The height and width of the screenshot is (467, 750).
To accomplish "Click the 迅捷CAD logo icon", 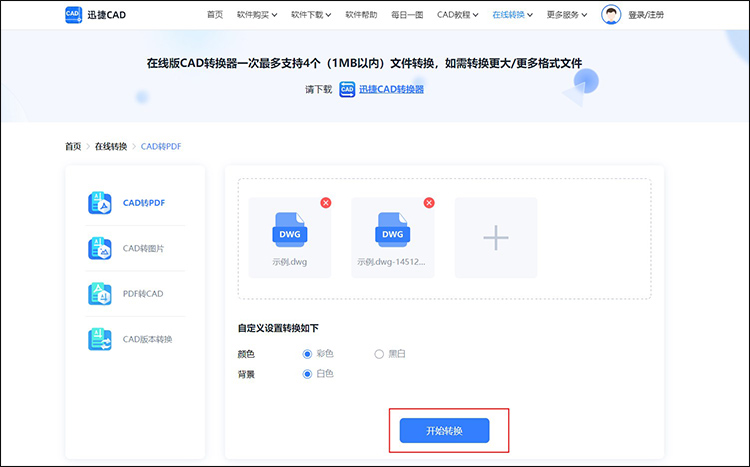I will pos(73,14).
